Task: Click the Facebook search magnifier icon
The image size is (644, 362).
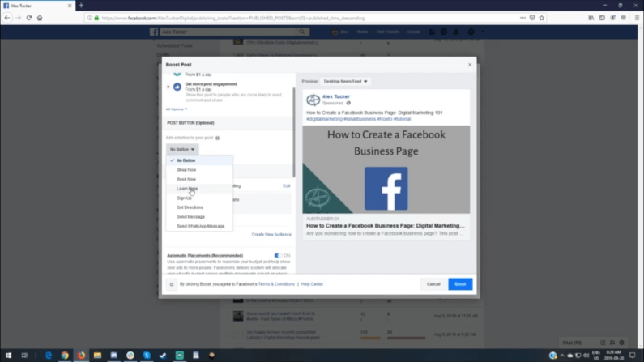Action: click(302, 32)
